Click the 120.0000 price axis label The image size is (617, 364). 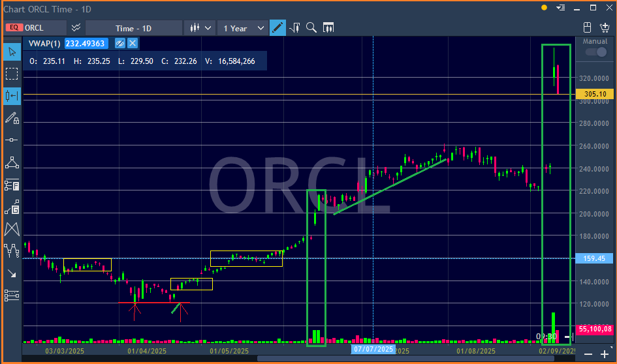click(x=593, y=304)
